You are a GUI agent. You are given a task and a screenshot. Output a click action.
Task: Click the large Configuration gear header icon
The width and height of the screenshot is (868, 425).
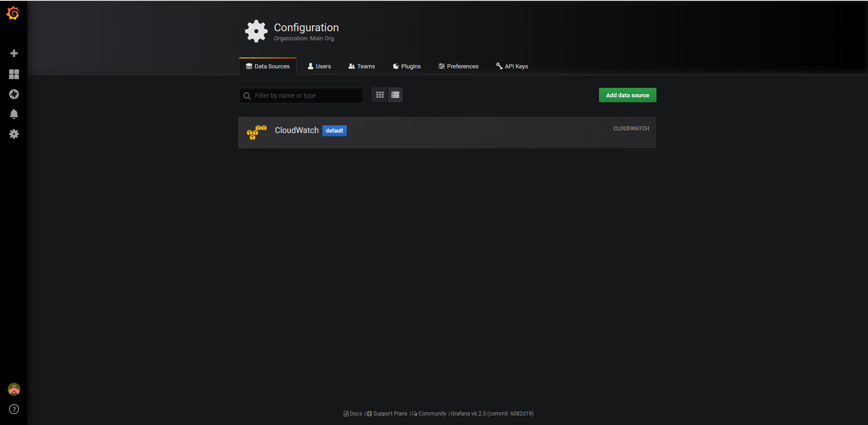pyautogui.click(x=256, y=31)
